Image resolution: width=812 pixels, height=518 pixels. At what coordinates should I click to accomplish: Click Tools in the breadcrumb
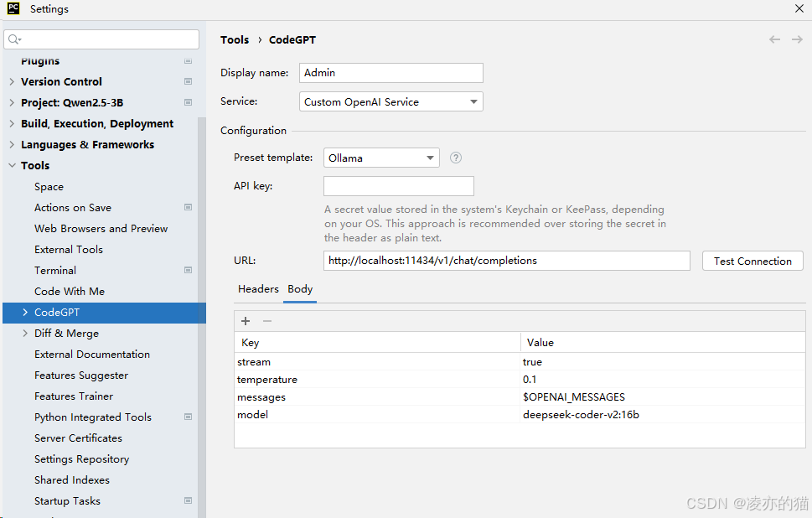click(235, 40)
